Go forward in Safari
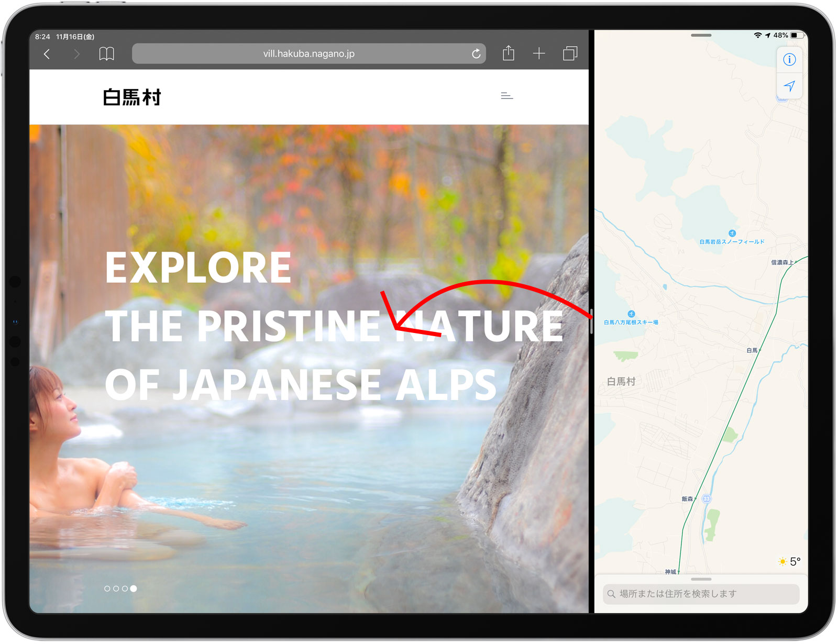Image resolution: width=838 pixels, height=644 pixels. tap(77, 54)
